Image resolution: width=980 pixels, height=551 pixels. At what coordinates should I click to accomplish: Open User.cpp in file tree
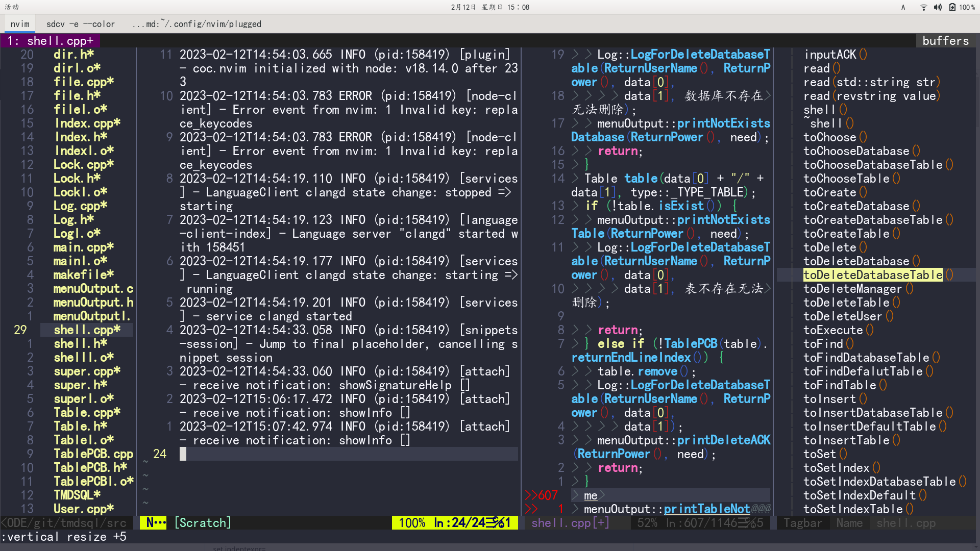pyautogui.click(x=84, y=509)
